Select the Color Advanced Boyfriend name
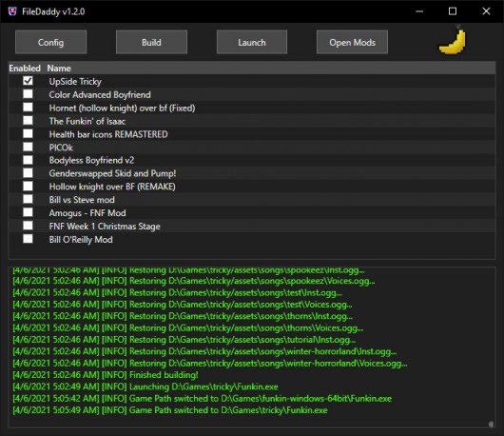Viewport: 504px width, 436px height. tap(100, 95)
